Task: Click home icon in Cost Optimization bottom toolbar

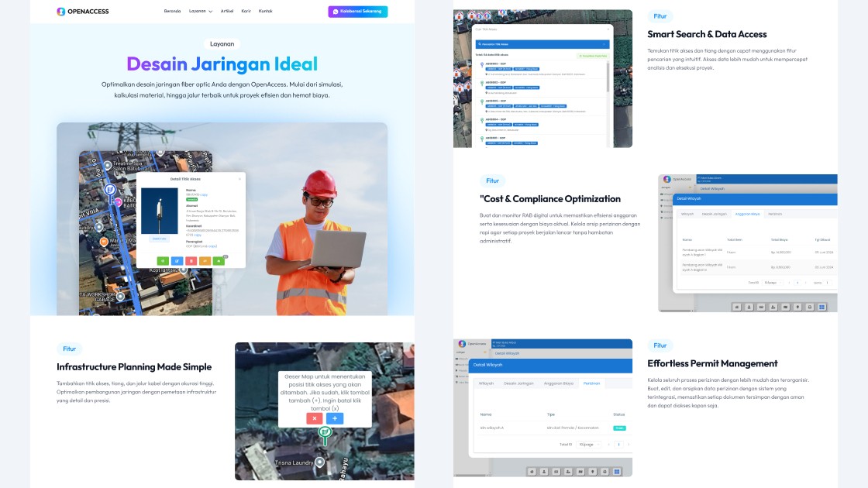Action: [x=737, y=307]
